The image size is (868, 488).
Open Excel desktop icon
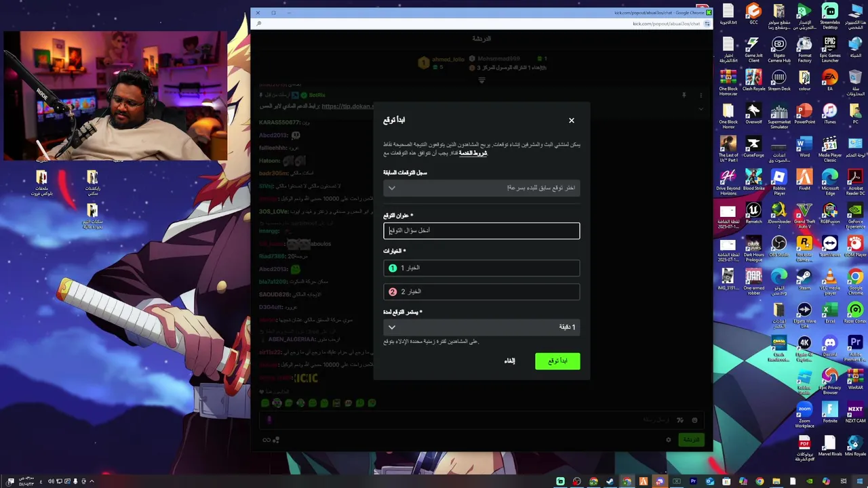(830, 313)
